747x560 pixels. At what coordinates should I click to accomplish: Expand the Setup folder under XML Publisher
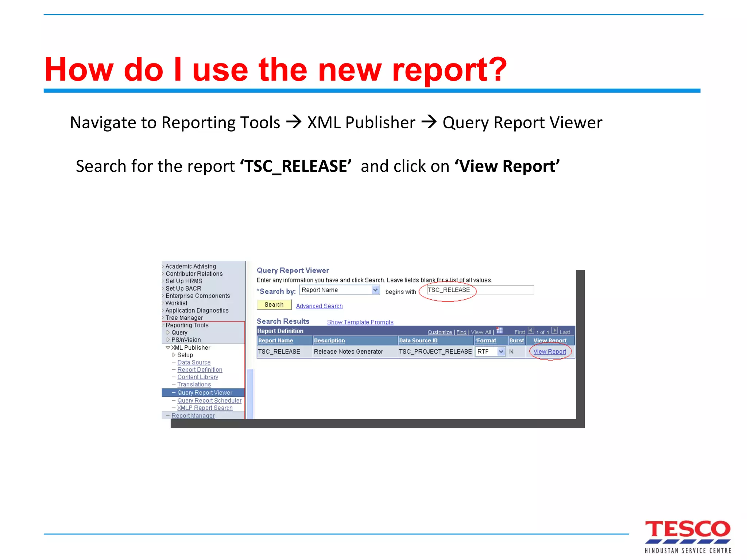point(174,355)
